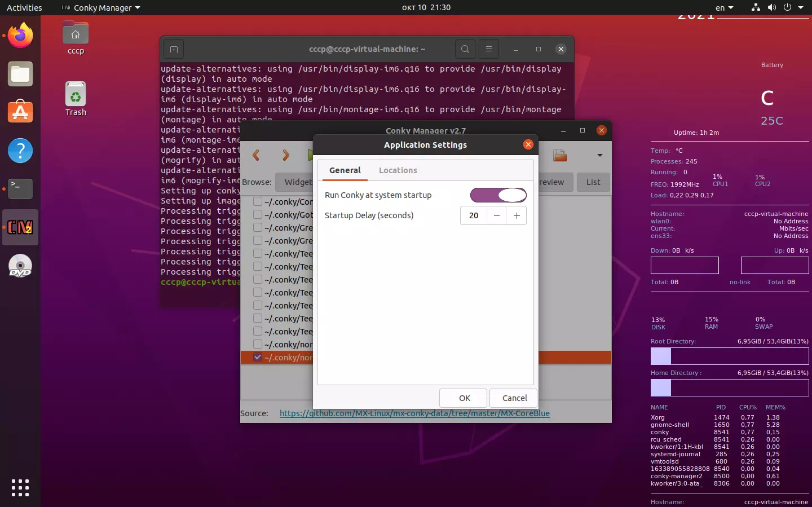Open the system status menu arrow
Viewport: 812px width, 507px height.
tap(801, 8)
